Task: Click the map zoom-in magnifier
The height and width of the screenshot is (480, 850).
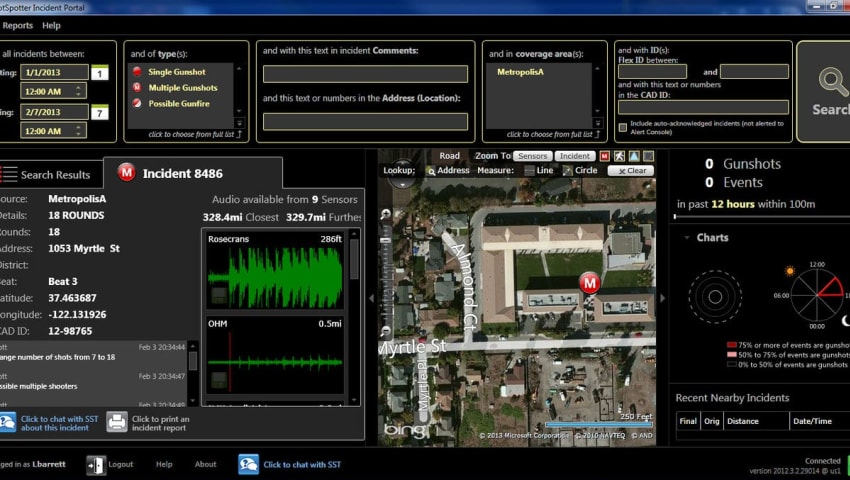Action: (x=385, y=214)
